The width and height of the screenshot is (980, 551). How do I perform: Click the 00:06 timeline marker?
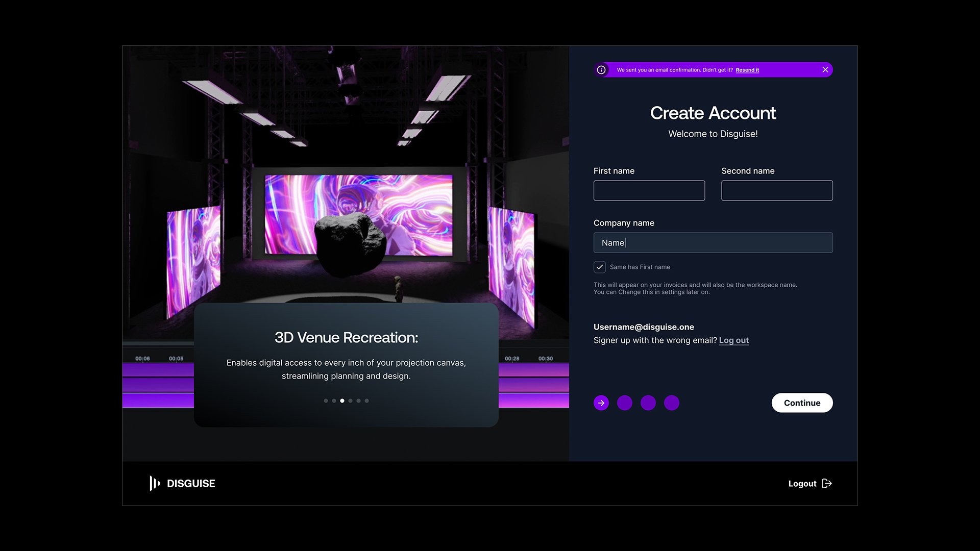coord(142,359)
